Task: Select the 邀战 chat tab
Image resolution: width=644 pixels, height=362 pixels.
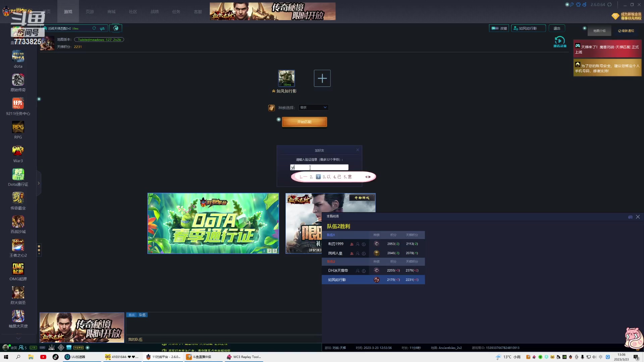Action: [x=131, y=315]
